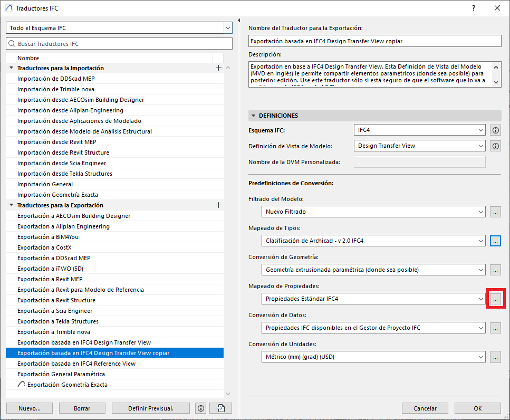Open the Mapeado de Propiedades ellipsis settings
This screenshot has width=510, height=420.
coord(495,299)
